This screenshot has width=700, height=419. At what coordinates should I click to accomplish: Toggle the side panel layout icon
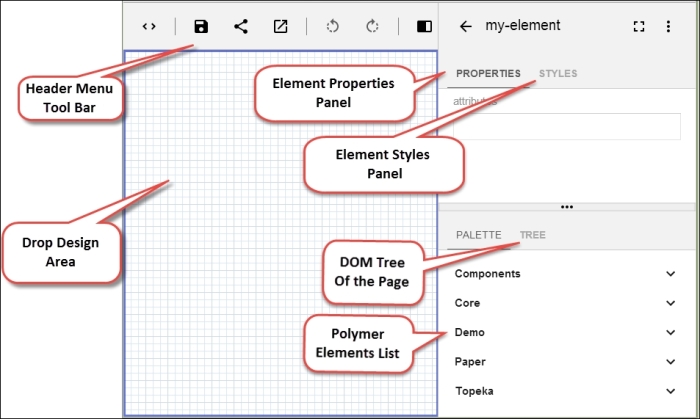[x=424, y=26]
